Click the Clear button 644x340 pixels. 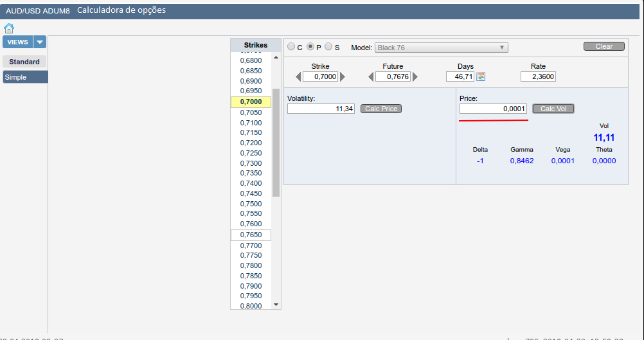(604, 46)
